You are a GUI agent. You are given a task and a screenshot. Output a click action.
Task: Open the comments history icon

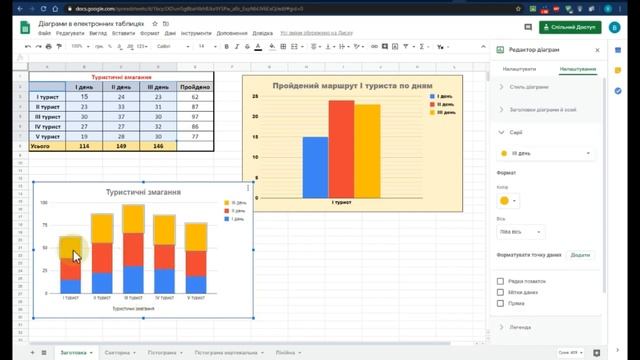[528, 27]
